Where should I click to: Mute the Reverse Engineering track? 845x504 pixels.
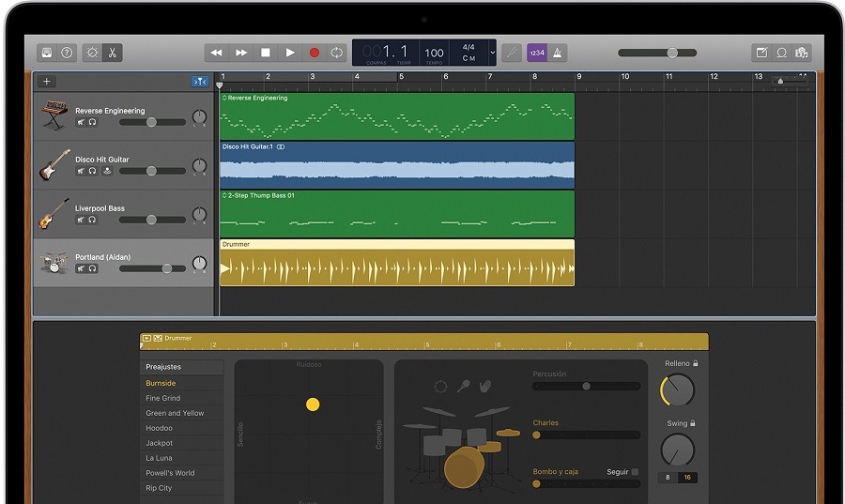[x=81, y=122]
